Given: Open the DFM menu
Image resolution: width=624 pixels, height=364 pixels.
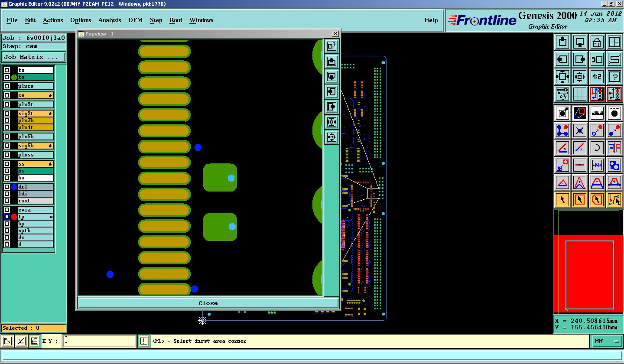Looking at the screenshot, I should point(135,20).
